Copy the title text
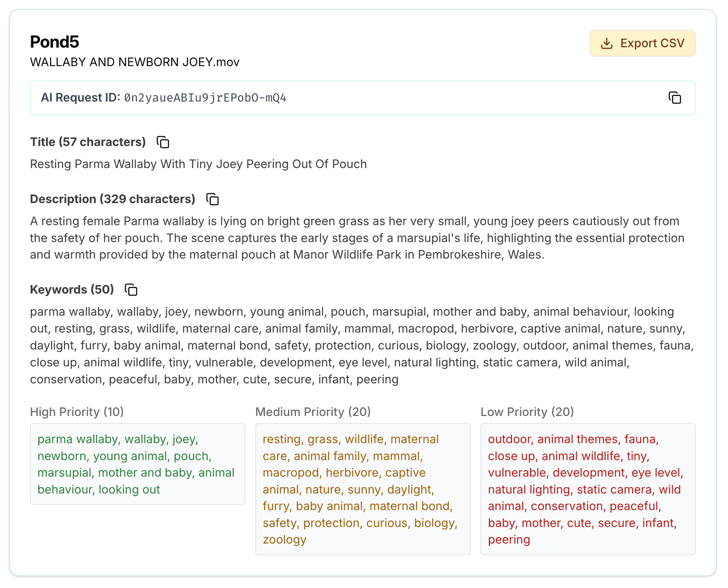Screen dimensions: 728x588 (x=163, y=142)
